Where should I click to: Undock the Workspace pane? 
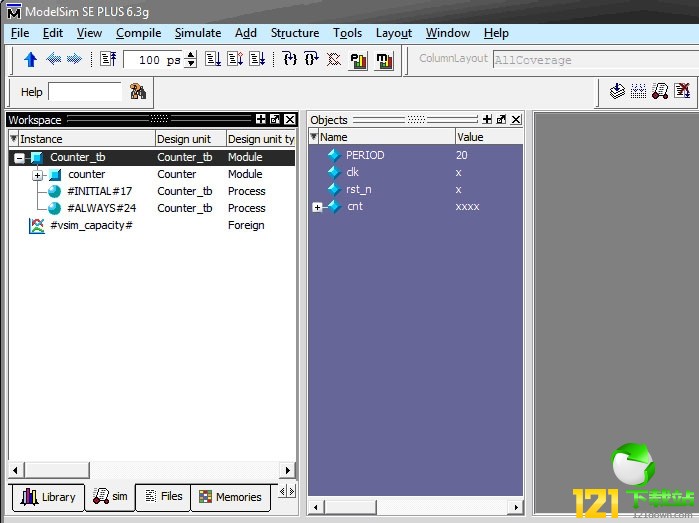275,119
